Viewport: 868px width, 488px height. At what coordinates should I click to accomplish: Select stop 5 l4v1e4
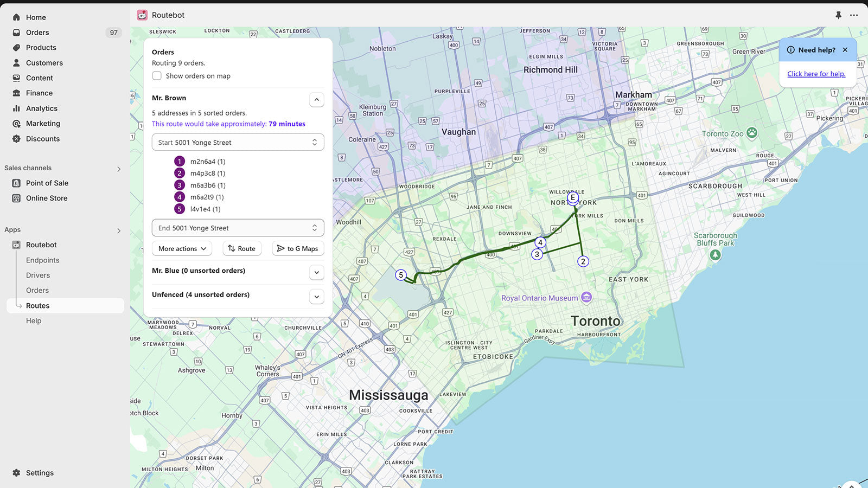click(x=197, y=209)
